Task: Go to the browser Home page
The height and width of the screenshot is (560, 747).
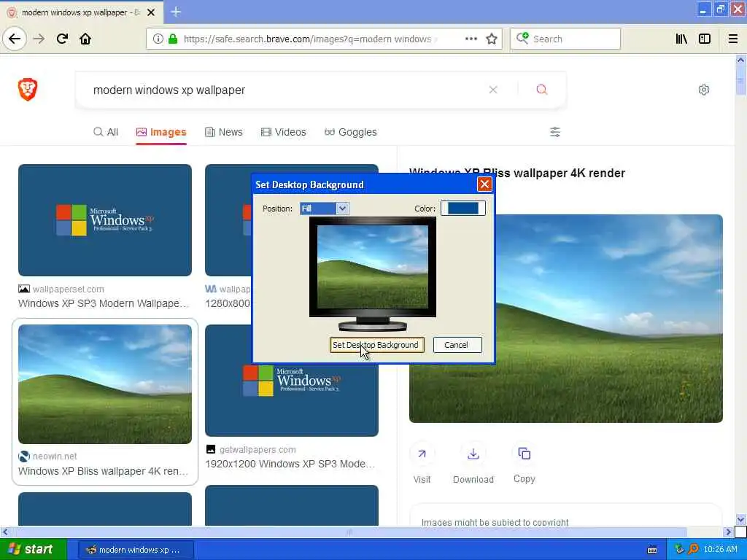Action: 85,39
